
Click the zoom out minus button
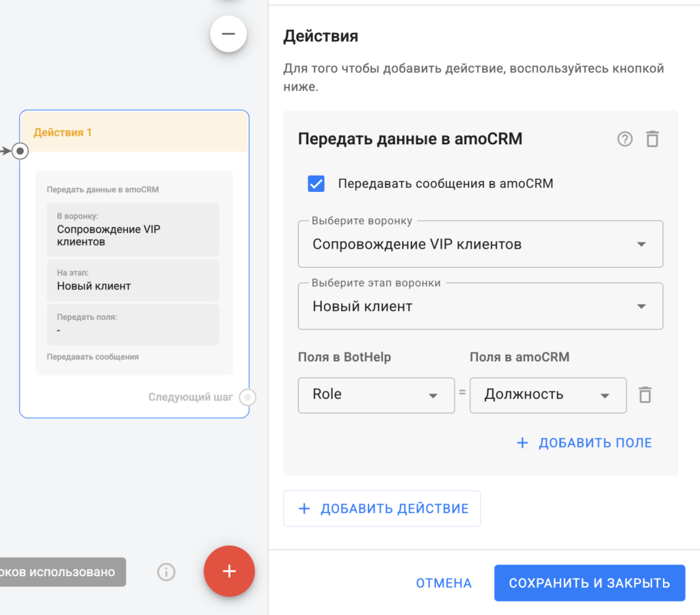point(228,34)
